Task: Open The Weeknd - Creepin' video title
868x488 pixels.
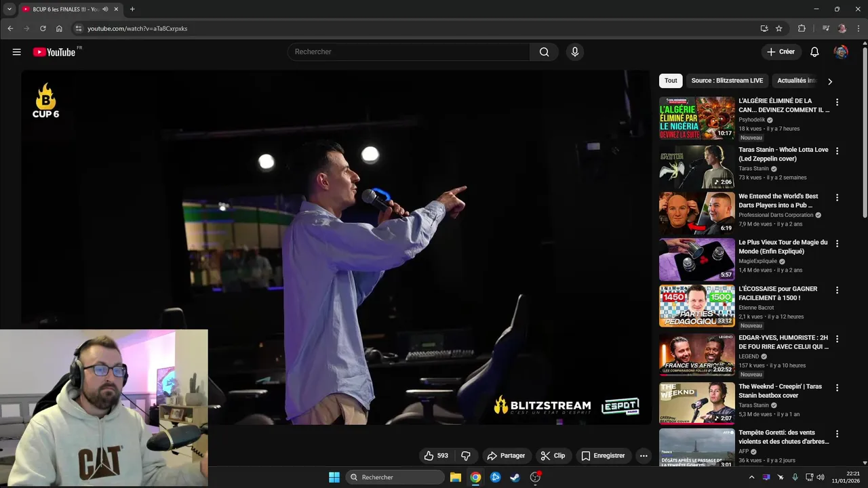Action: click(x=780, y=391)
